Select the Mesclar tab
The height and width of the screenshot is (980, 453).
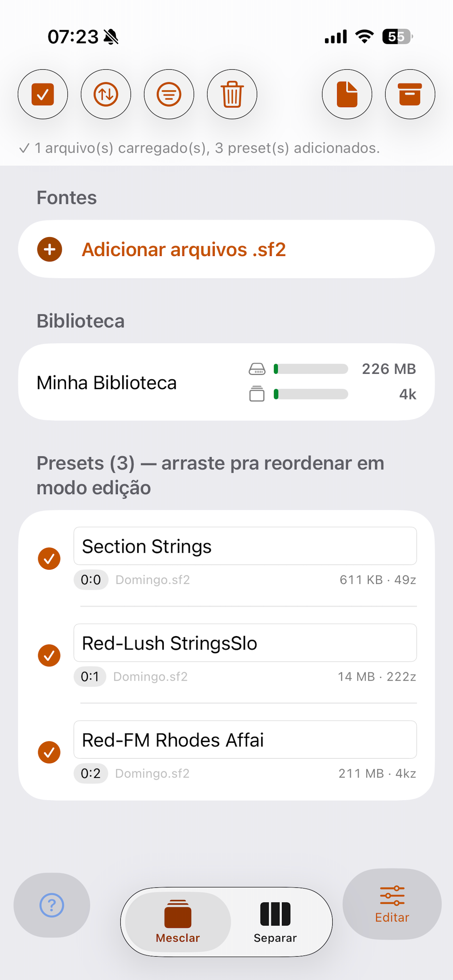click(x=177, y=922)
